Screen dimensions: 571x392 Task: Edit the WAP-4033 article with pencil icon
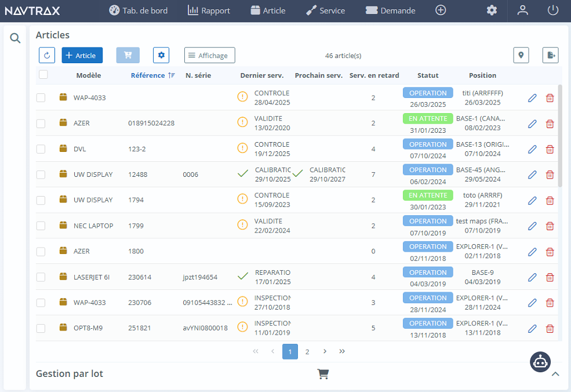[x=532, y=98]
